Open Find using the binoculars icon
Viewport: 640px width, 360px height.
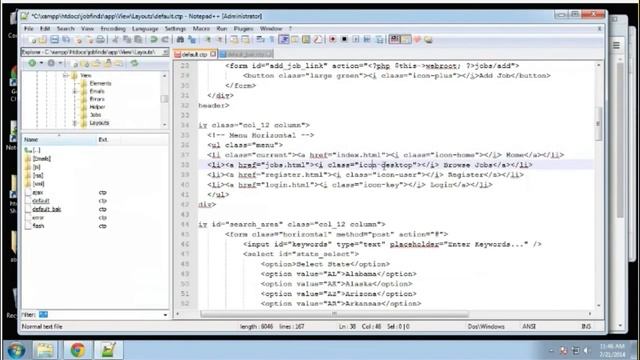click(x=180, y=40)
